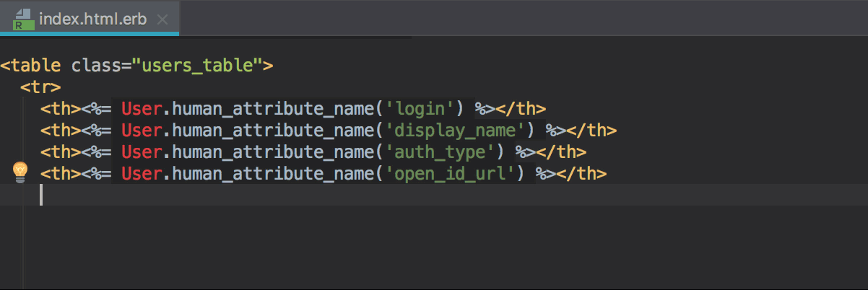Click the yellow lightbulb intention icon
Screen dimensions: 868x290
[20, 172]
